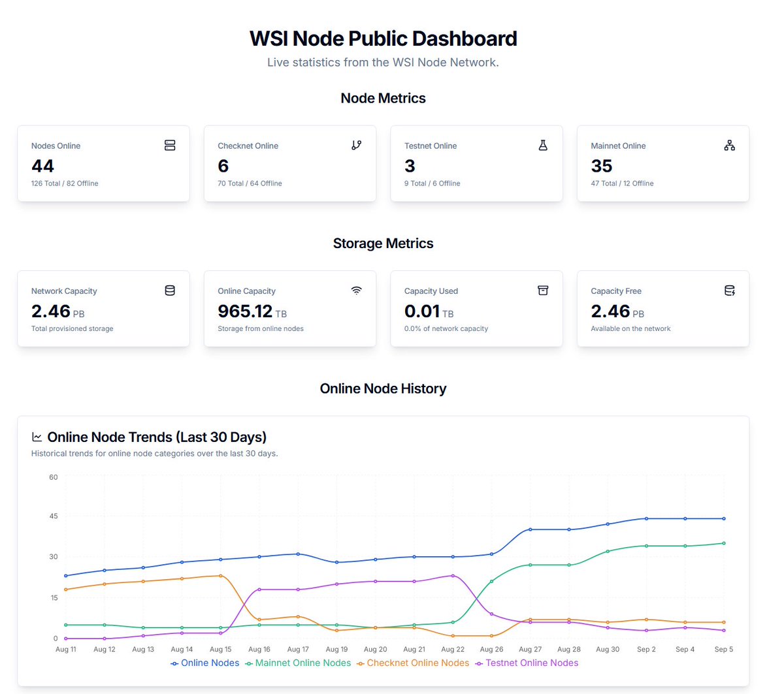Click the Live statistics subtitle text
The image size is (784, 694).
[x=384, y=63]
